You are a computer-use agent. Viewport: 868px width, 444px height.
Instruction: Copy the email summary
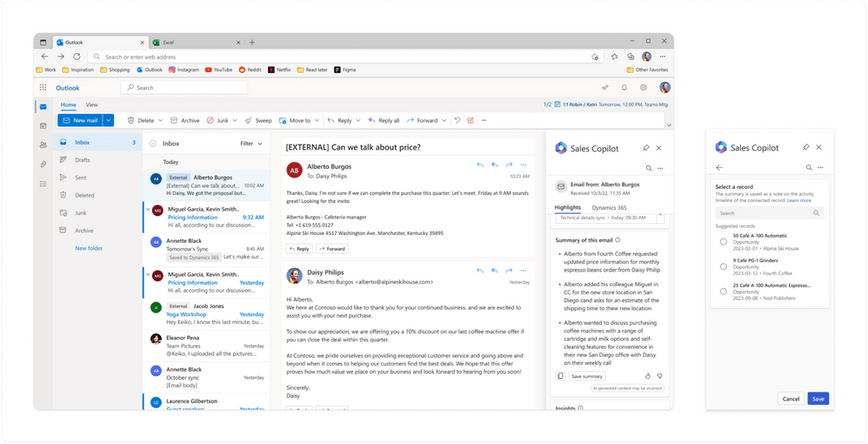(x=560, y=376)
